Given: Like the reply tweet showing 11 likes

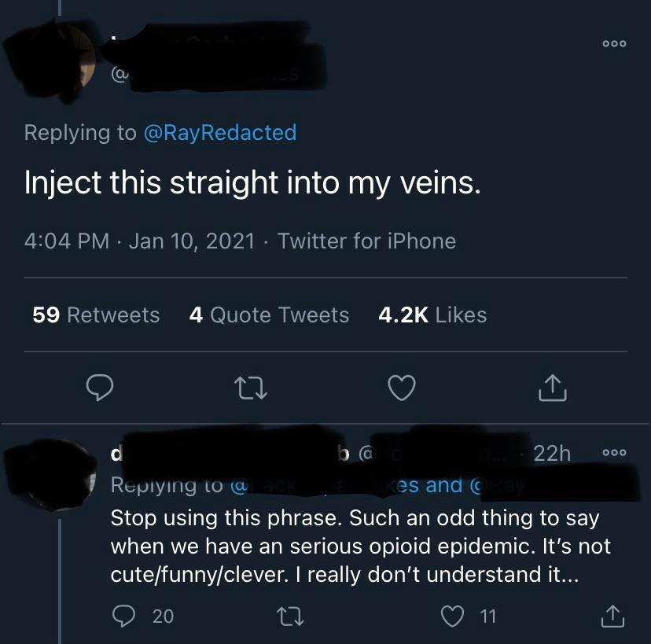Looking at the screenshot, I should 454,616.
